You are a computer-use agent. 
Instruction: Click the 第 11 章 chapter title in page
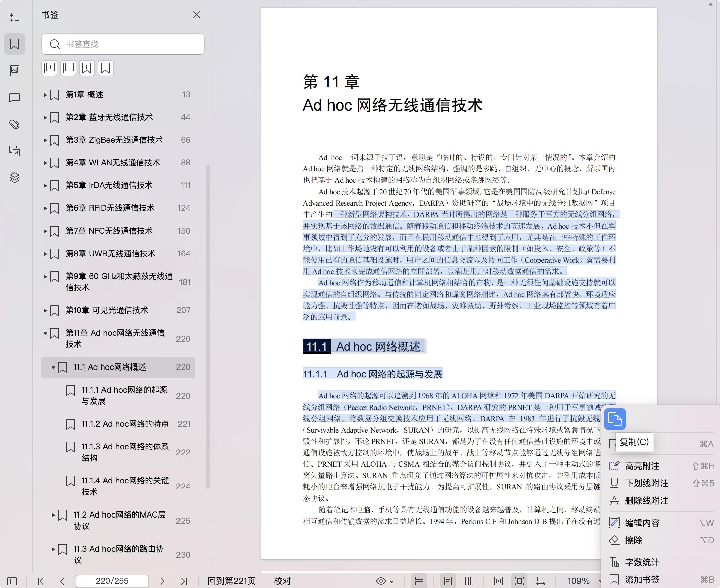(x=331, y=82)
